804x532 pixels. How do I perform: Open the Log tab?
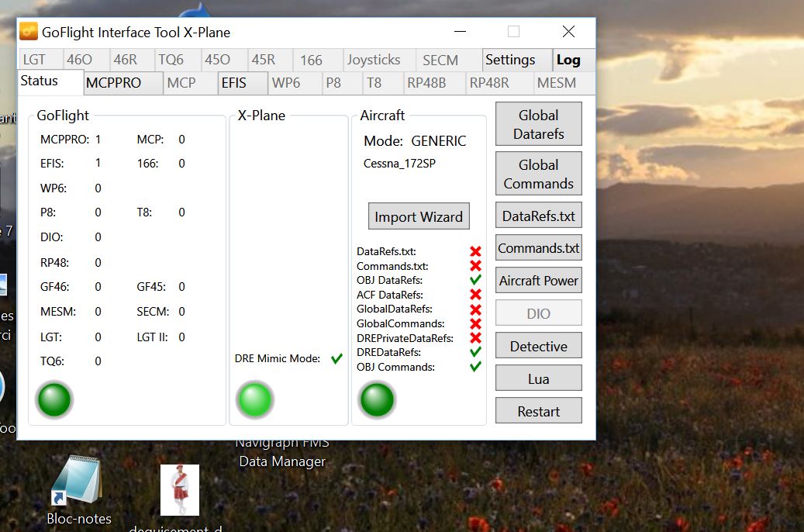click(x=568, y=60)
